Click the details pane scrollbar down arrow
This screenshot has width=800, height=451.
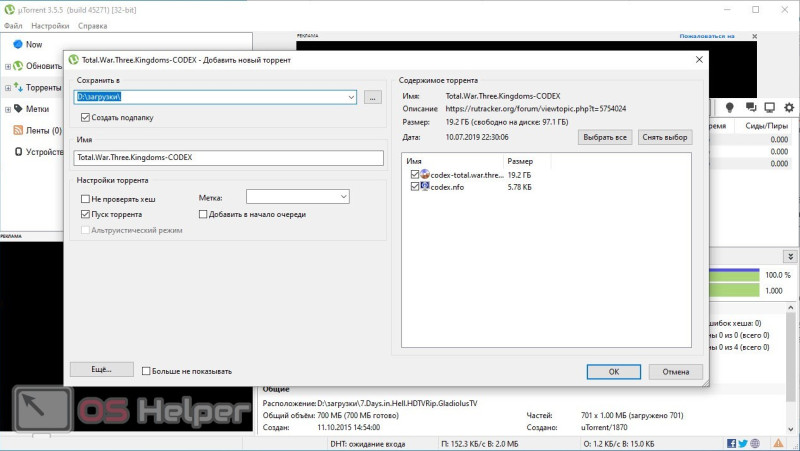coord(790,430)
